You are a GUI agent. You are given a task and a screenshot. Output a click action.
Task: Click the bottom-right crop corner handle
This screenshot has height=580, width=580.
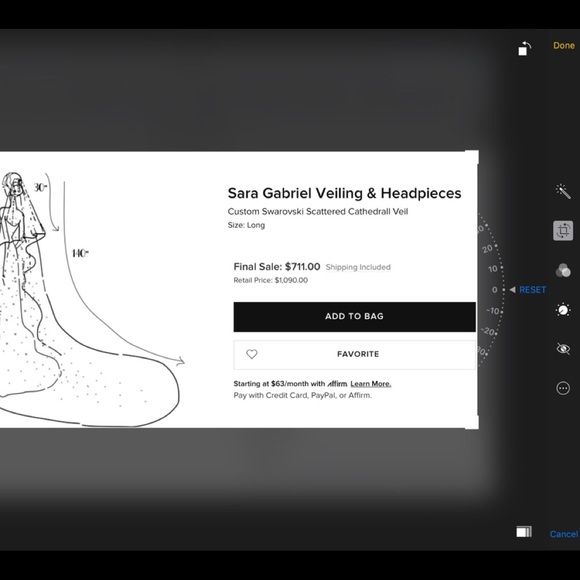[x=472, y=422]
